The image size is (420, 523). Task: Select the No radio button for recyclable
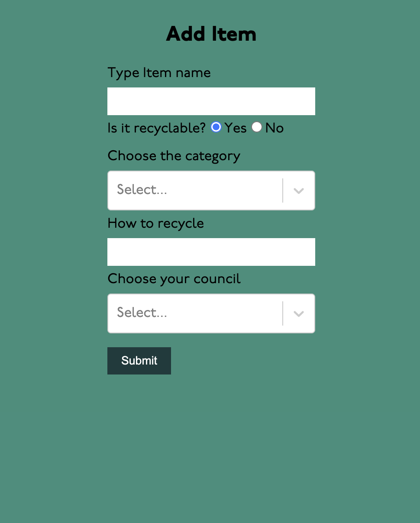257,127
